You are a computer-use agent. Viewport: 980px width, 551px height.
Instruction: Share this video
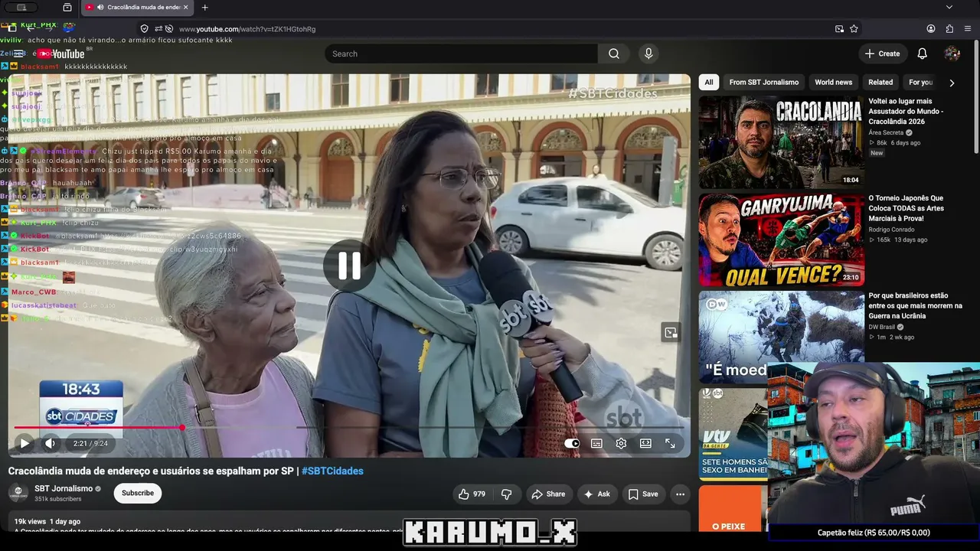pos(548,494)
